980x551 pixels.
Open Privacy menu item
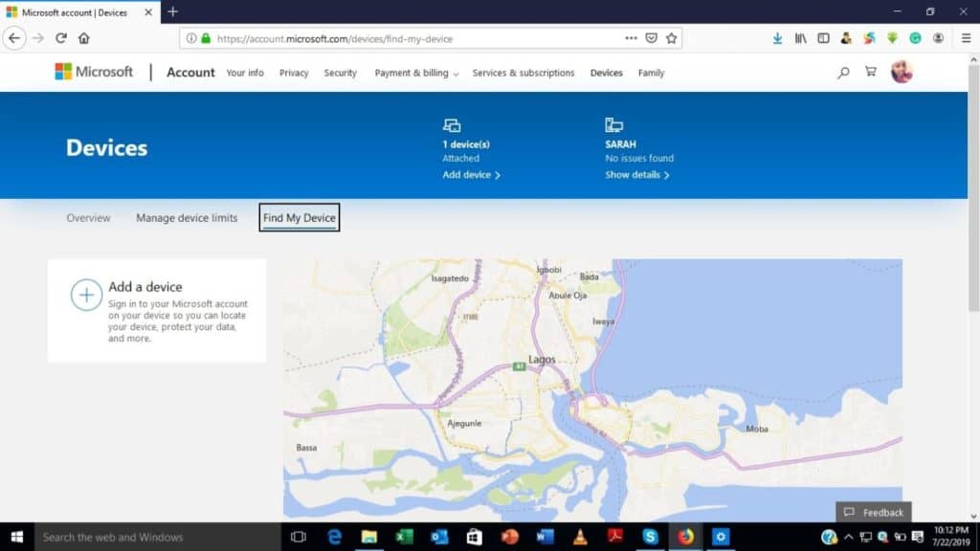click(x=294, y=73)
